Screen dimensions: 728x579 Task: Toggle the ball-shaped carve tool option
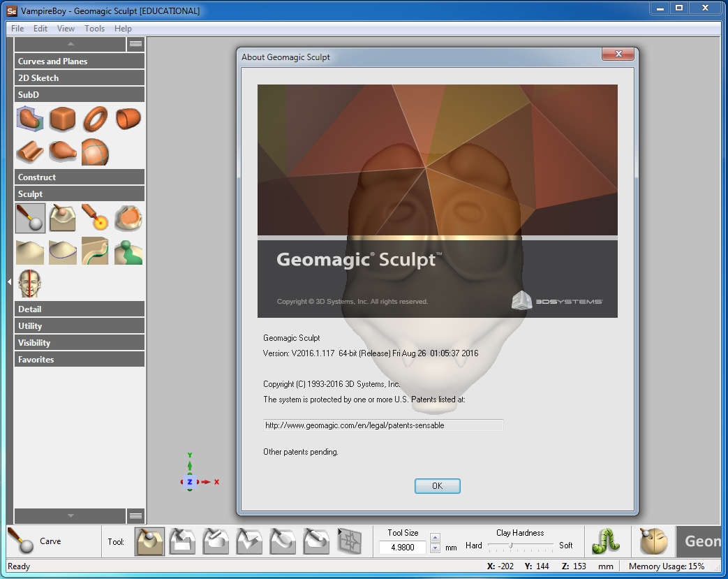point(150,541)
